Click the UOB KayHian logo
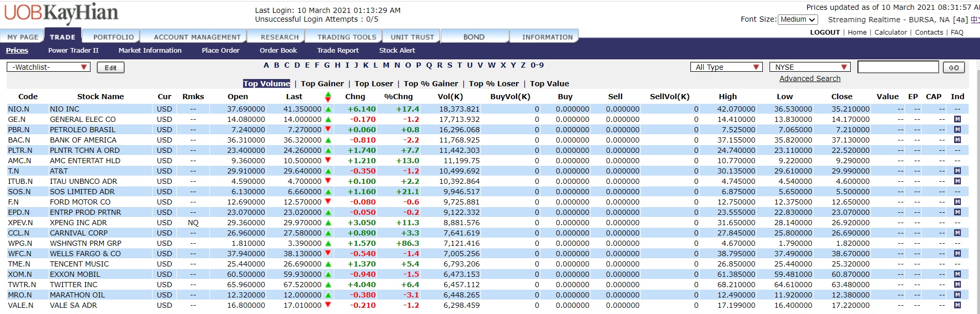 point(62,14)
